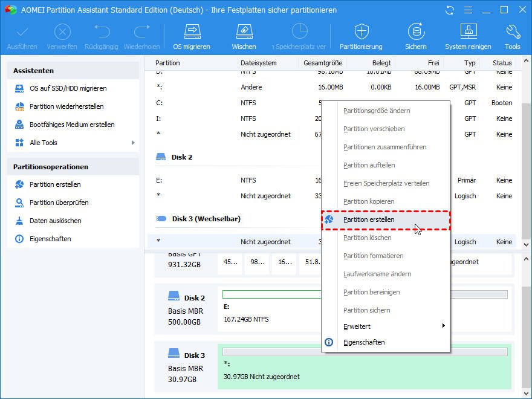
Task: Sort by the Gesamtgröße column header
Action: [x=323, y=63]
